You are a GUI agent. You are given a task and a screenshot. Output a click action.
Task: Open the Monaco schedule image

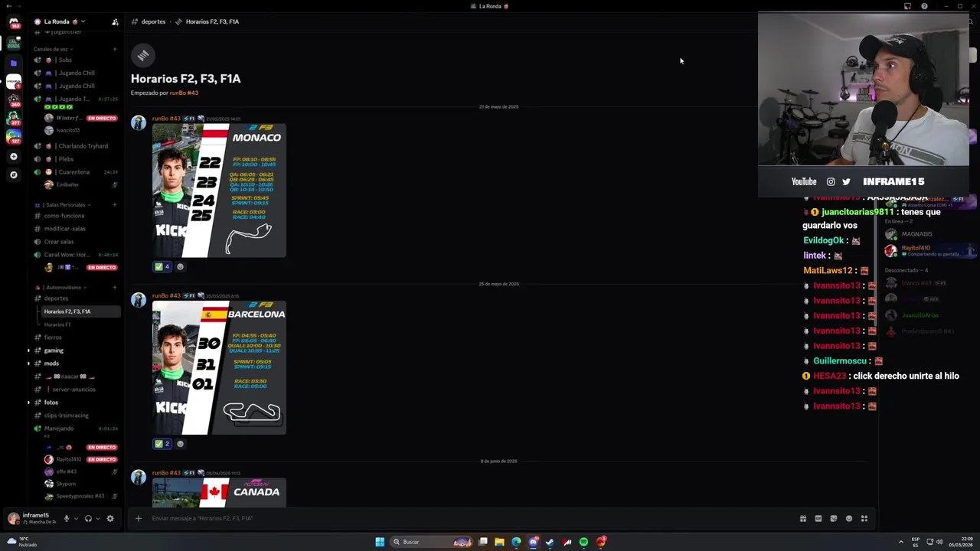pyautogui.click(x=219, y=191)
